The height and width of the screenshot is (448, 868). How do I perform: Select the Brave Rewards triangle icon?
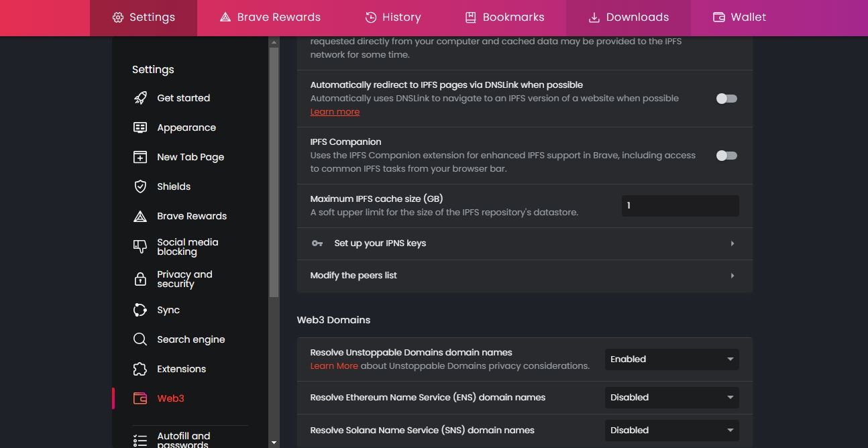click(140, 215)
